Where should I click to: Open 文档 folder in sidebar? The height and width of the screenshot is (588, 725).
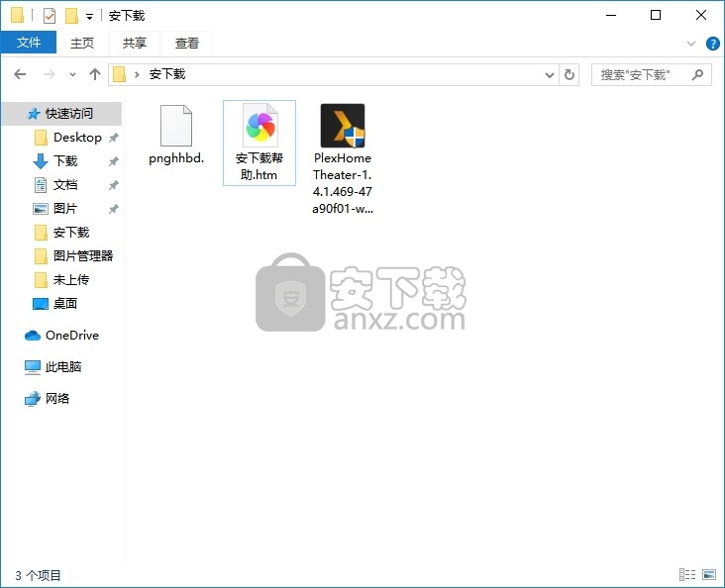[65, 185]
